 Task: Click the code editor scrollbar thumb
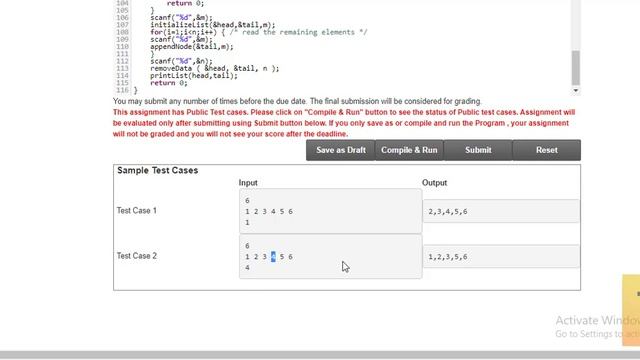click(x=576, y=67)
